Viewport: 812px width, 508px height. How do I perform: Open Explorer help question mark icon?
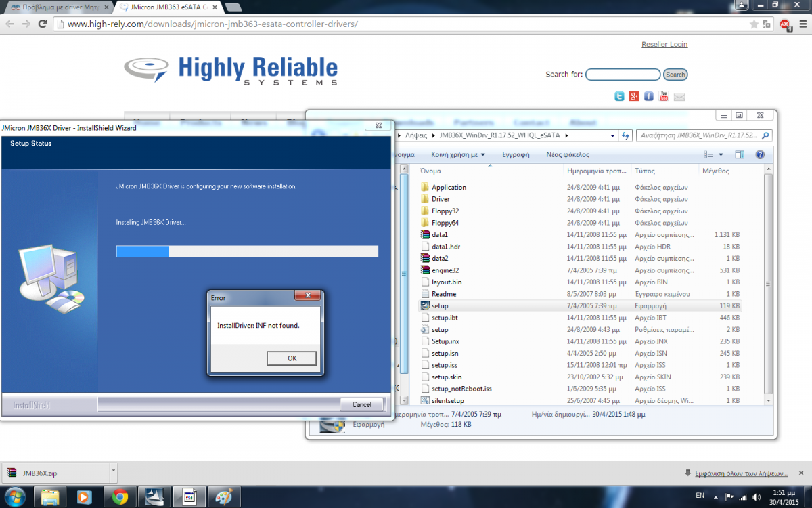(x=760, y=155)
